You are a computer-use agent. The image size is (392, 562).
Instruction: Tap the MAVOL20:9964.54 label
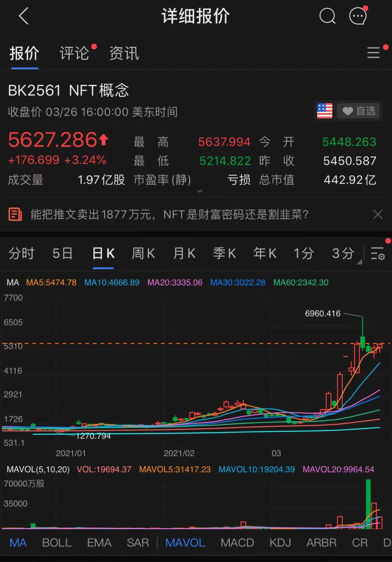(338, 470)
